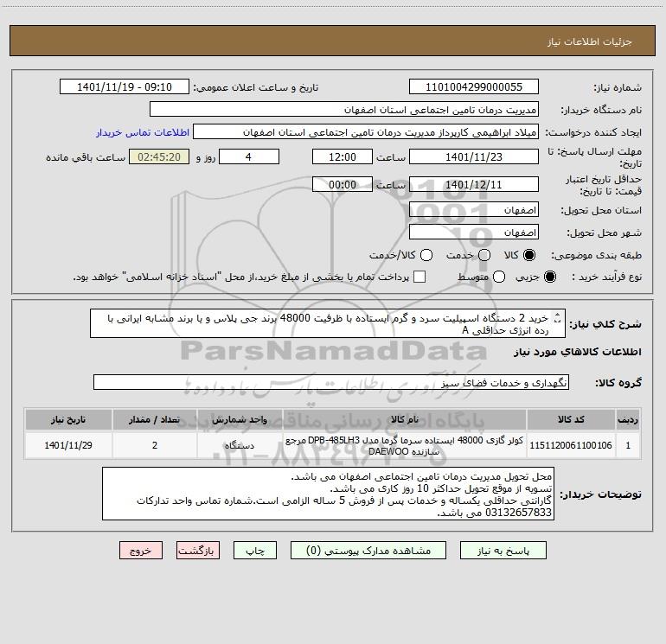The width and height of the screenshot is (666, 644).
Task: Toggle the اسناد خزانه اسلامی payment checkbox
Action: coord(419,277)
